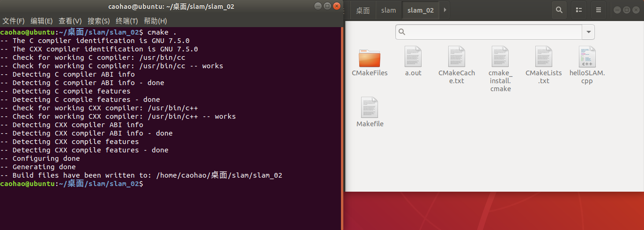The height and width of the screenshot is (230, 644).
Task: Click the 'C compiler identification' line
Action: point(95,41)
